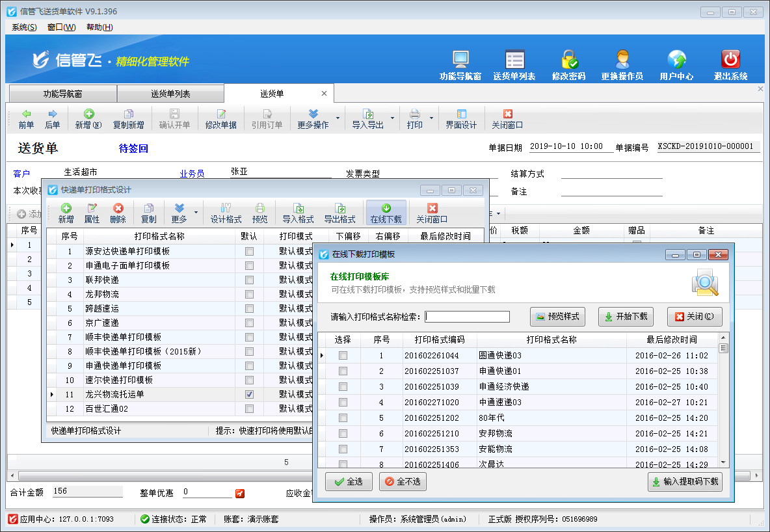The height and width of the screenshot is (532, 770).
Task: Expand the 更多操作 dropdown arrow
Action: click(338, 118)
